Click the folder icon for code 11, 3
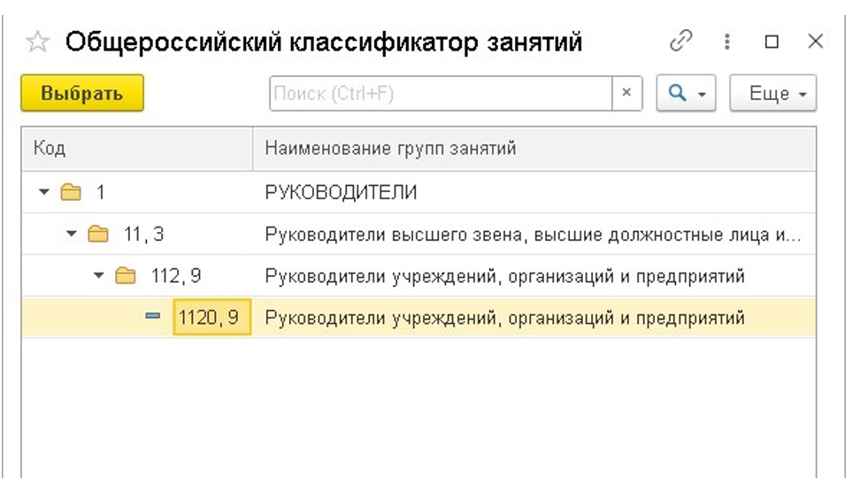Image resolution: width=868 pixels, height=494 pixels. pyautogui.click(x=97, y=235)
